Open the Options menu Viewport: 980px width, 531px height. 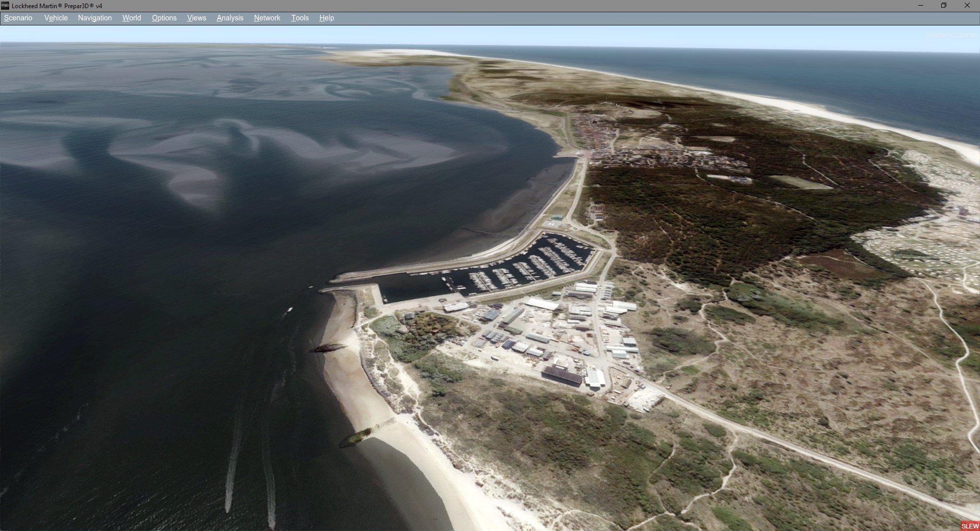coord(164,18)
